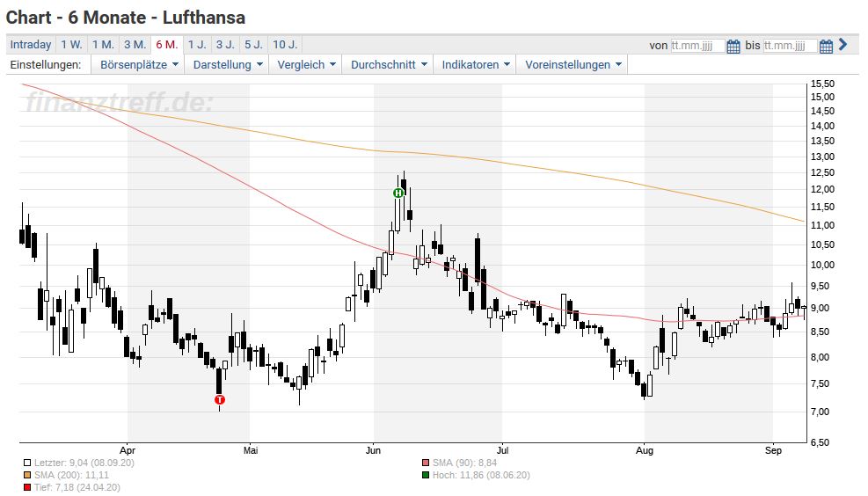
Task: Click the 'Jun' label on the time axis
Action: [x=373, y=450]
